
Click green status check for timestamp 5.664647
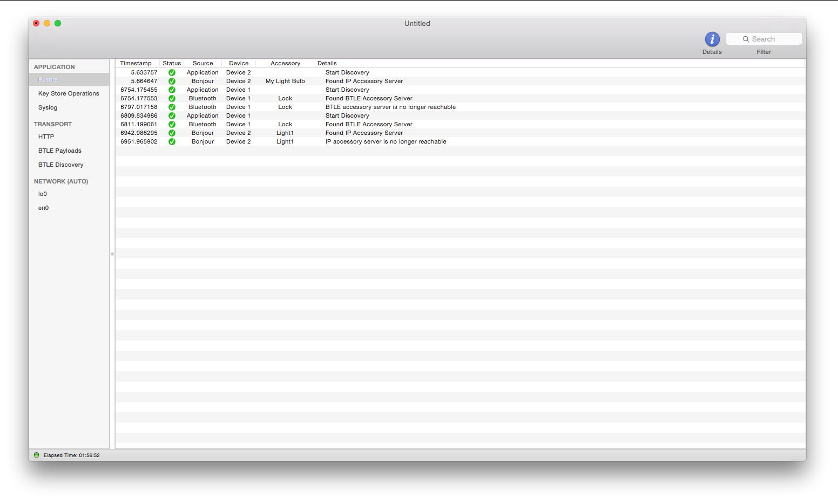pos(172,81)
